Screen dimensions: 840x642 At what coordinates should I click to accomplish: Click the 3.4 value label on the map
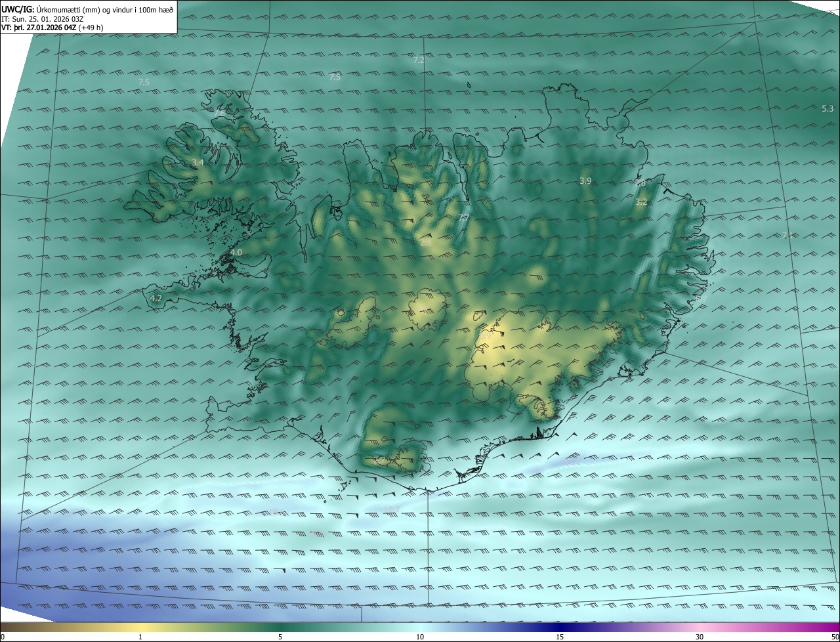[198, 162]
